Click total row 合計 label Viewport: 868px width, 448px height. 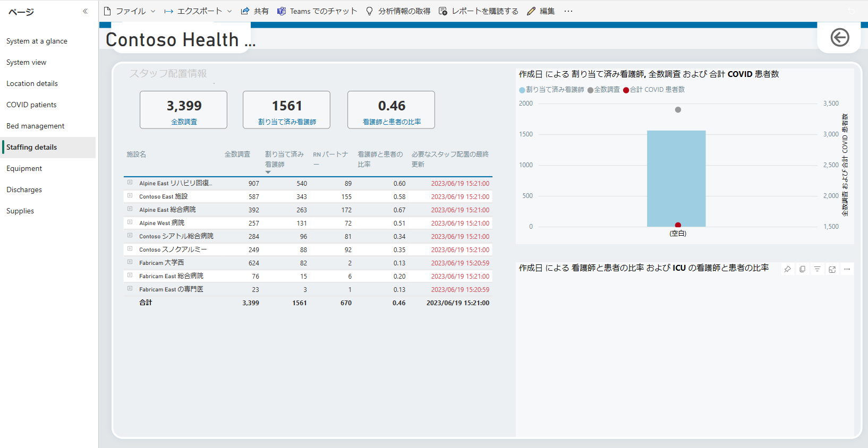[146, 303]
